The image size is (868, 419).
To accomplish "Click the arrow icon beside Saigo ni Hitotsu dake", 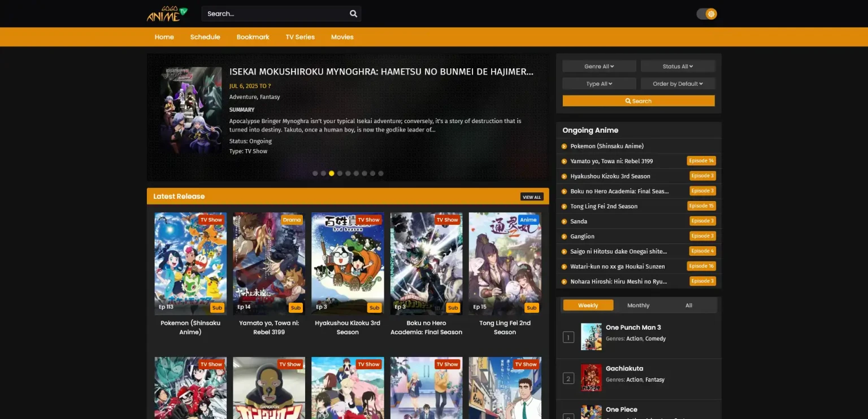I will [564, 251].
